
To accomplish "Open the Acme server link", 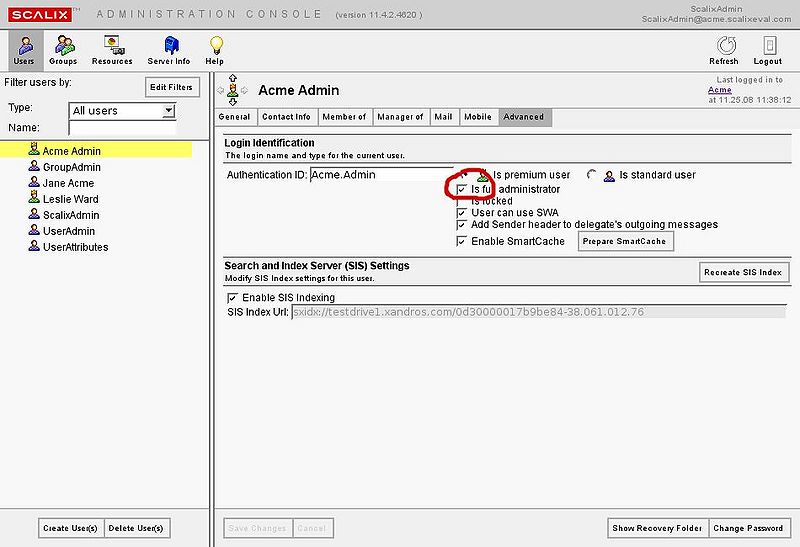I will pos(719,90).
